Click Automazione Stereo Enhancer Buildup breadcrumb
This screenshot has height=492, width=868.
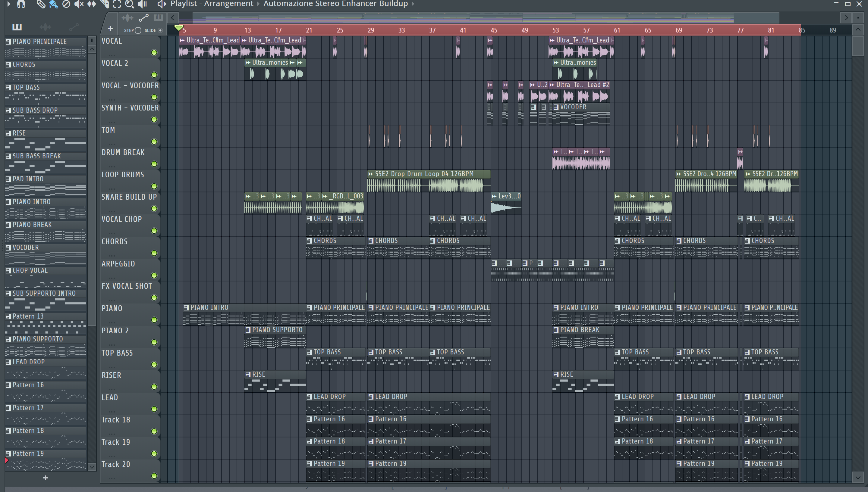pyautogui.click(x=335, y=4)
